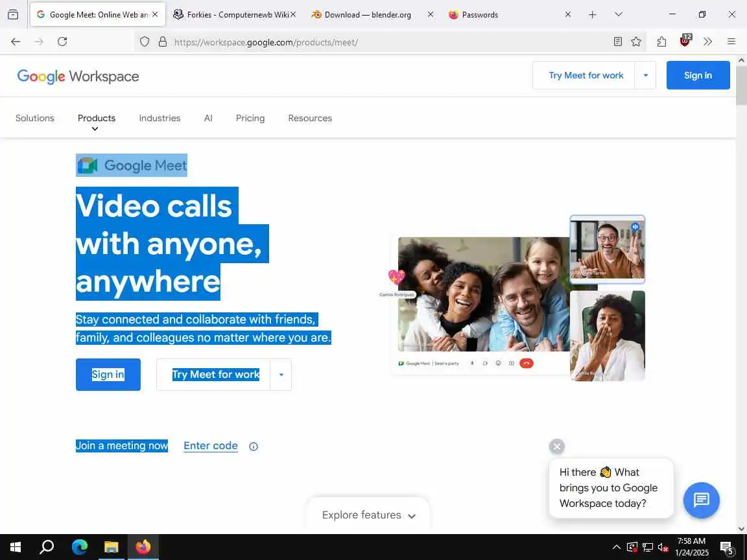Open the muted volume tray icon
747x560 pixels.
point(663,547)
